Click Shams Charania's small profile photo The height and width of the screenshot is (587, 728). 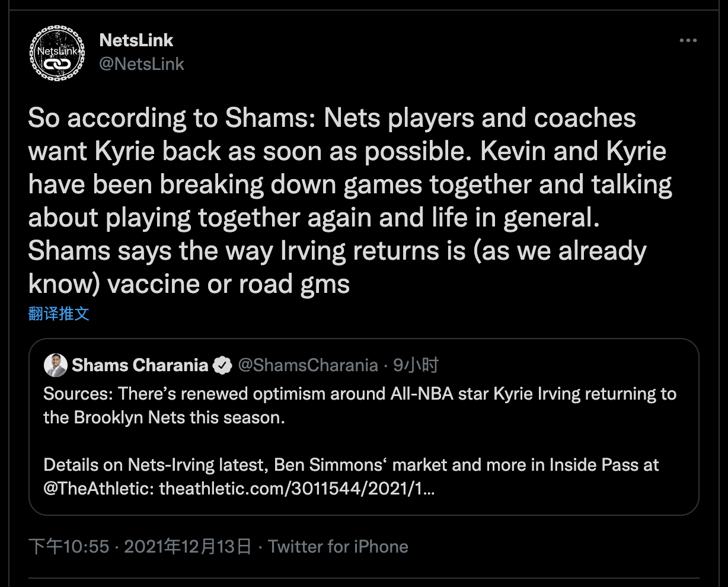[x=56, y=366]
